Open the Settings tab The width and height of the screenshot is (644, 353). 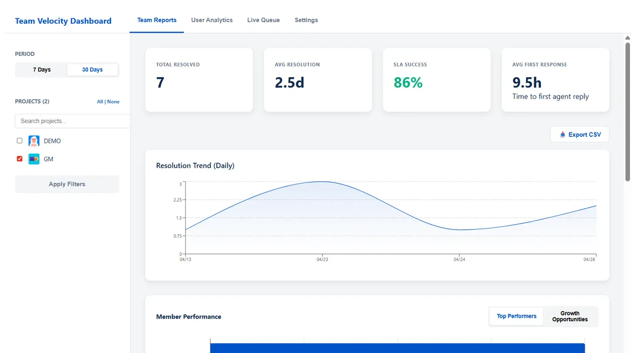[x=306, y=20]
